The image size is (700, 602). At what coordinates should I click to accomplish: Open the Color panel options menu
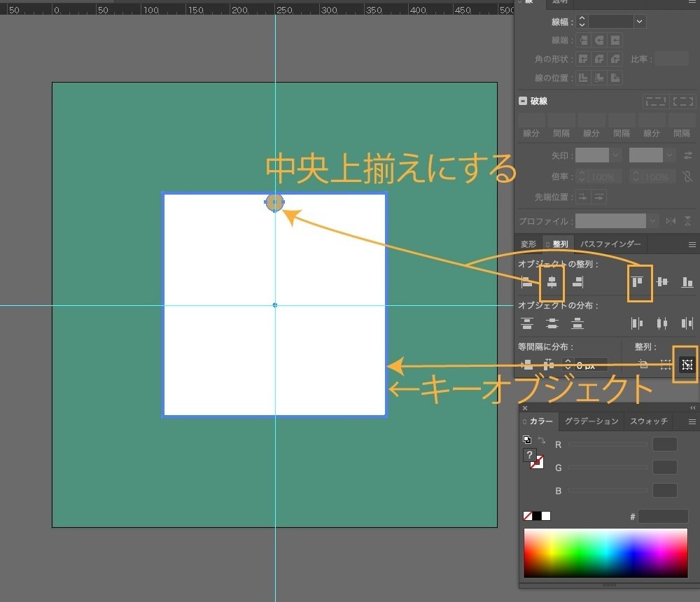click(x=692, y=421)
